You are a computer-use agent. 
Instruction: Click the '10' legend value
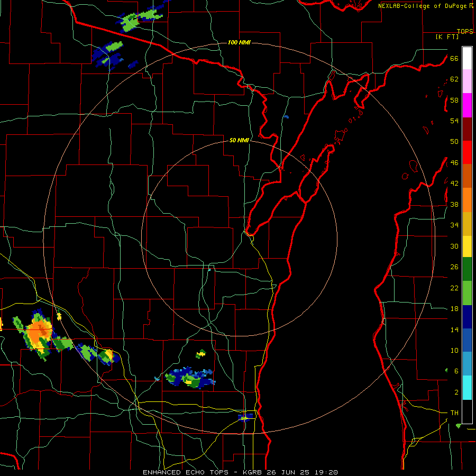454,351
